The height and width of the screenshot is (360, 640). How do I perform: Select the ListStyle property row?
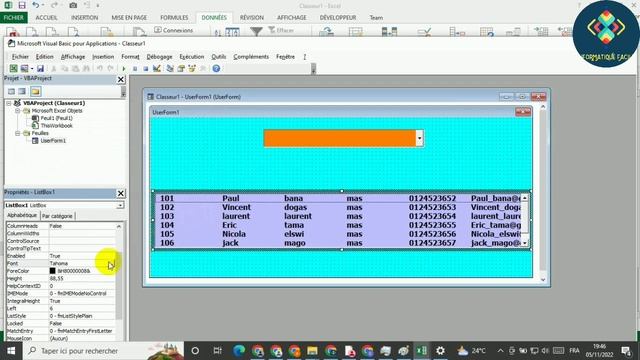(61, 316)
